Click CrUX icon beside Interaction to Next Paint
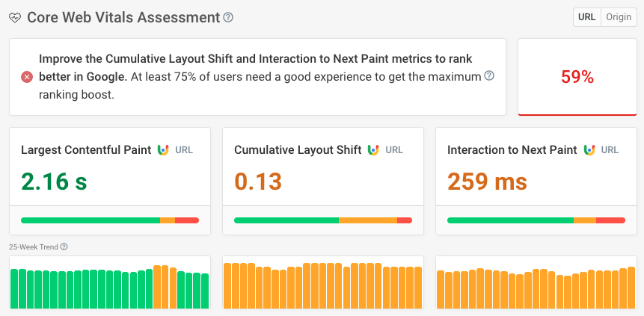This screenshot has width=644, height=316. (x=589, y=150)
